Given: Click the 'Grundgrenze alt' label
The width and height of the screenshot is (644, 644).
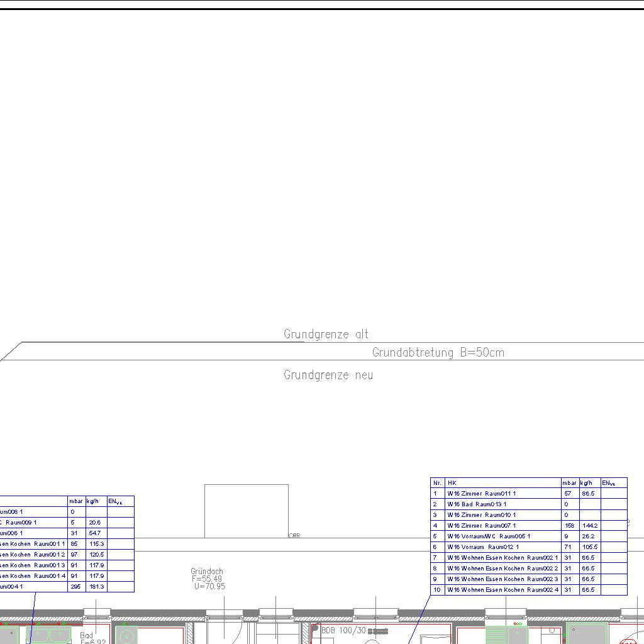Looking at the screenshot, I should (326, 334).
